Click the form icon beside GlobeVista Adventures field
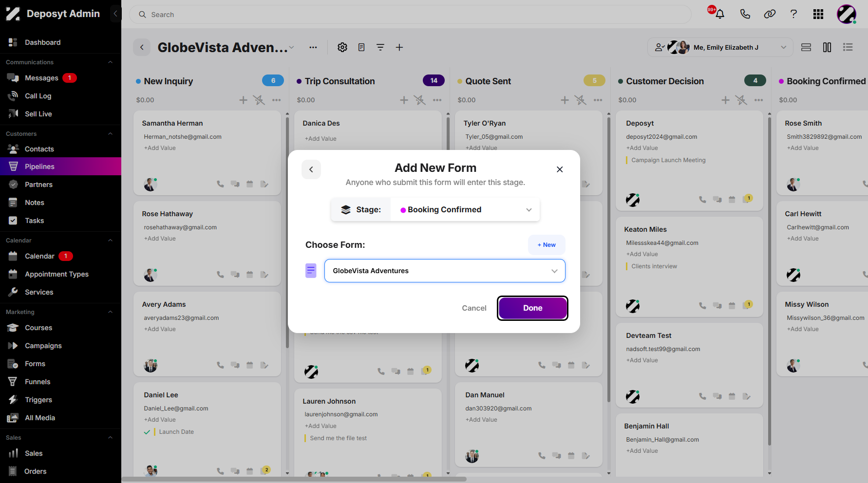 coord(311,271)
